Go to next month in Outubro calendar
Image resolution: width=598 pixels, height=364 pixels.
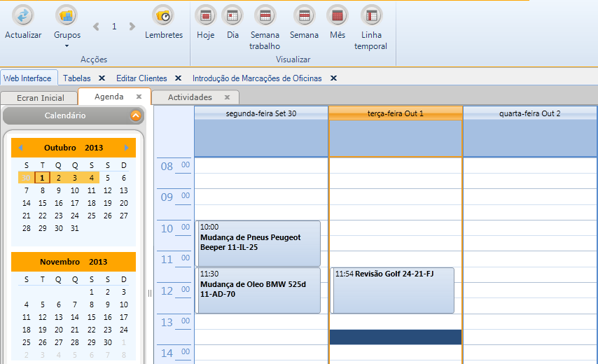pos(126,148)
